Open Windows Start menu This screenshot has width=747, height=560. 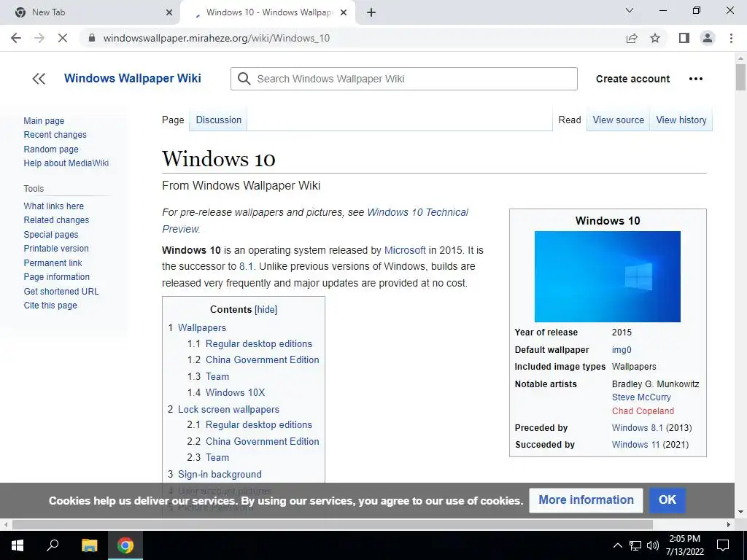click(x=18, y=545)
